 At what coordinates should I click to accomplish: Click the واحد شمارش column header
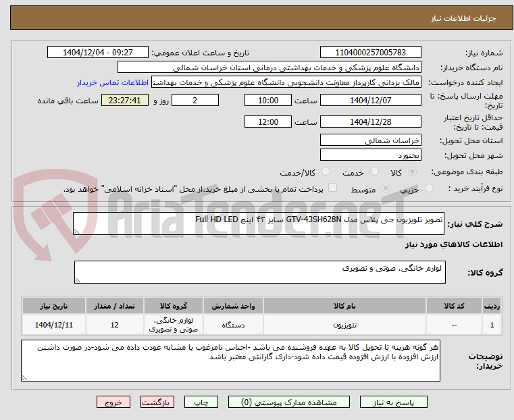pos(233,306)
